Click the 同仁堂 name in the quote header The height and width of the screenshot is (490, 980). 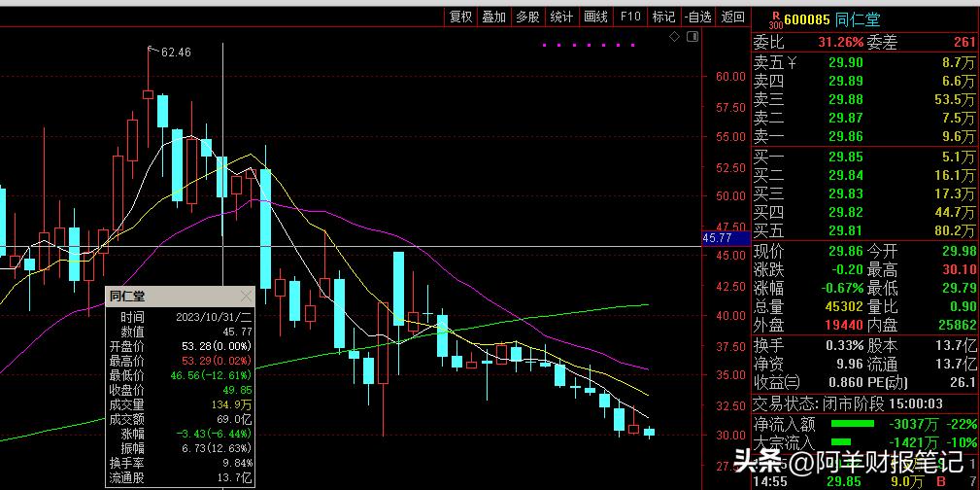click(x=857, y=20)
